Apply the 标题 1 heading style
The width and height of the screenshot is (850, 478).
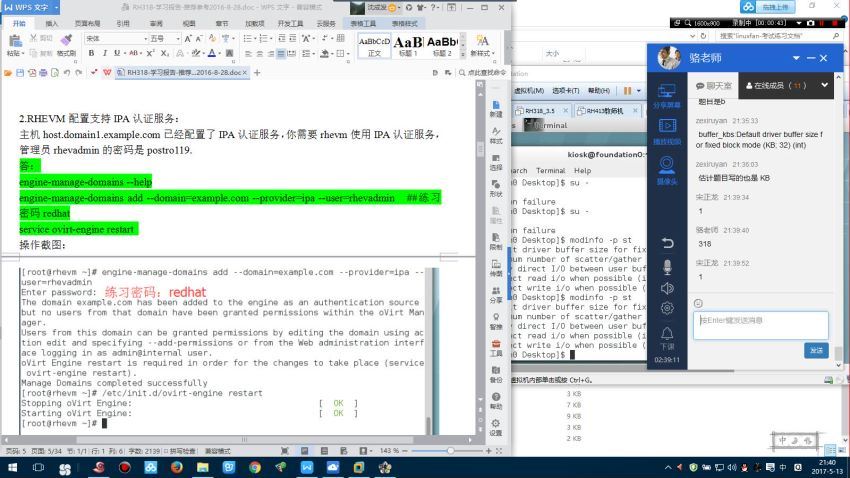pyautogui.click(x=408, y=47)
